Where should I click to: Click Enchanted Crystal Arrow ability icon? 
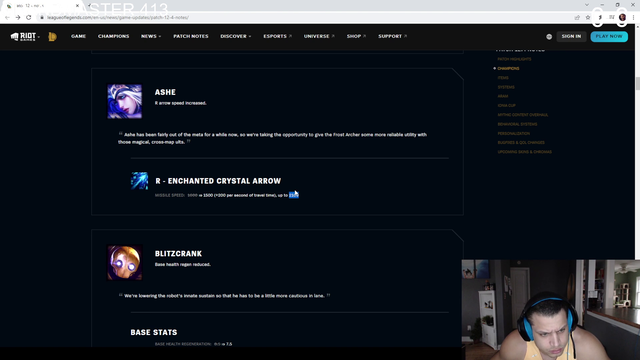140,181
